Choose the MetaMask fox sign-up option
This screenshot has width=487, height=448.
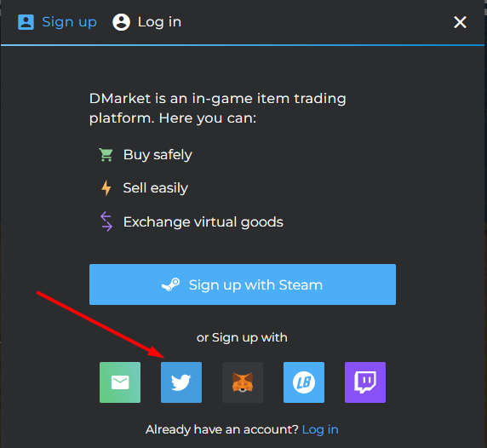243,382
